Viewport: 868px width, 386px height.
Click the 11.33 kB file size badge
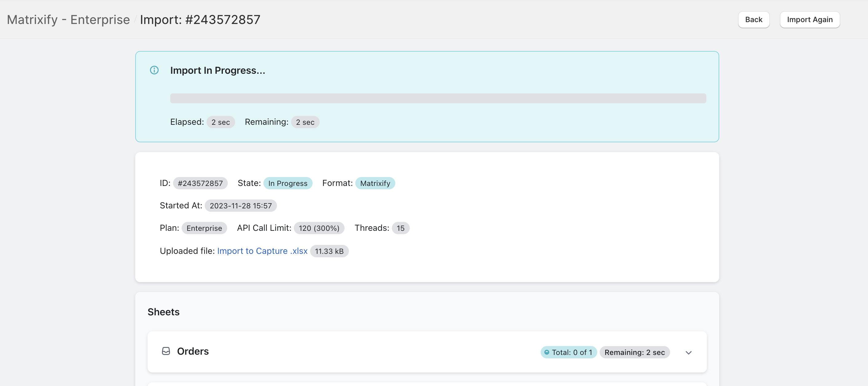click(x=329, y=251)
